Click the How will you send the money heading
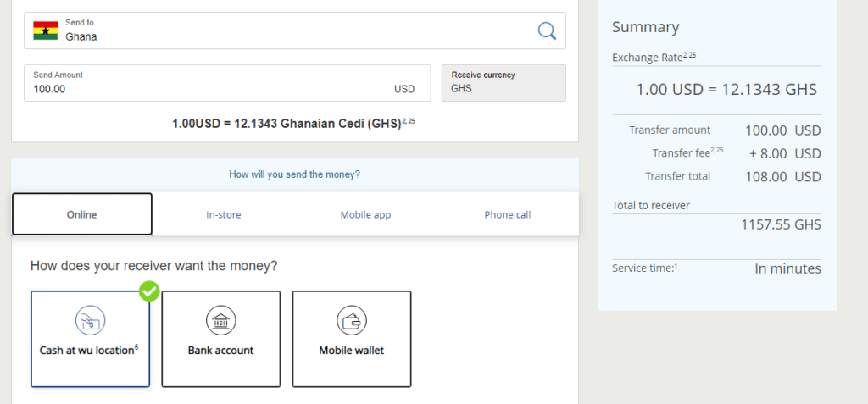 [294, 174]
